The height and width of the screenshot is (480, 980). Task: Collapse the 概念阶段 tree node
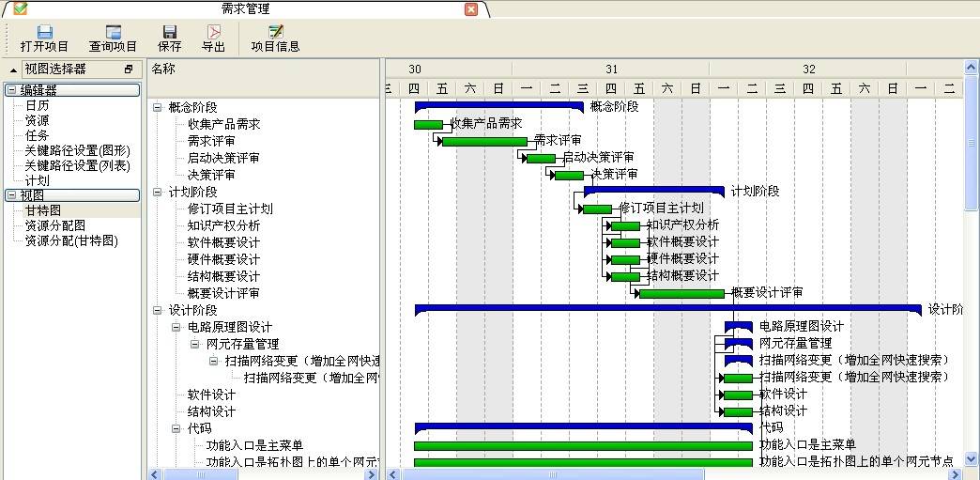tap(157, 107)
